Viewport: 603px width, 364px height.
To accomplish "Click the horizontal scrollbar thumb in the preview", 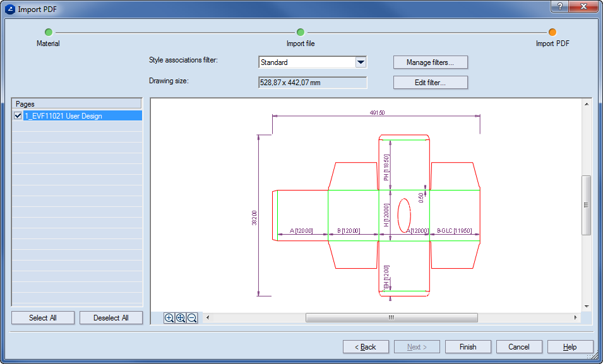I will [391, 317].
